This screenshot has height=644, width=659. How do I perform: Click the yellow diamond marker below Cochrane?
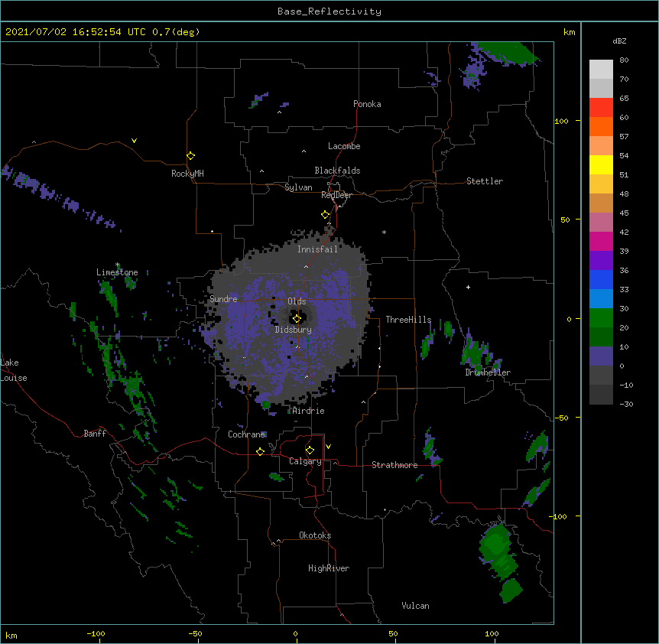pos(260,451)
